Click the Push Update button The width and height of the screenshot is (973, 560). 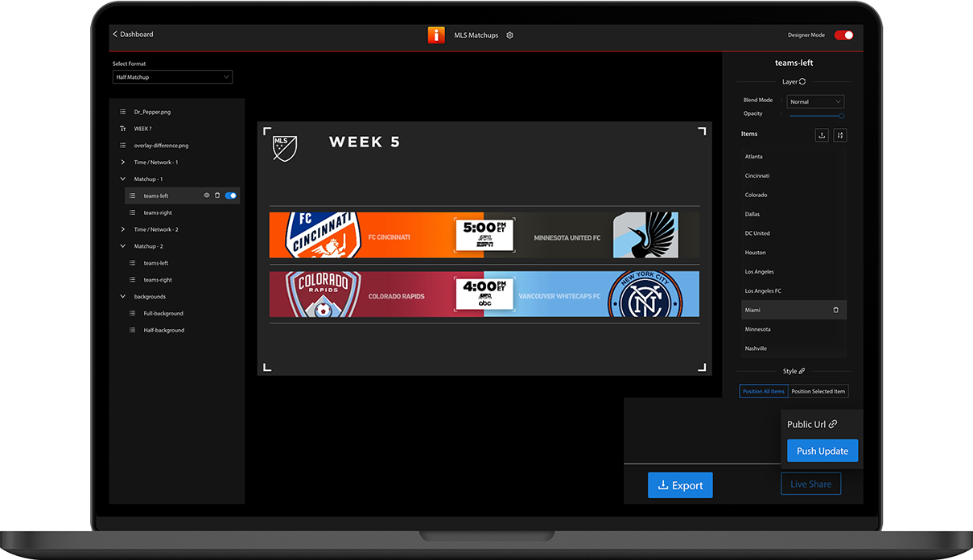[823, 451]
